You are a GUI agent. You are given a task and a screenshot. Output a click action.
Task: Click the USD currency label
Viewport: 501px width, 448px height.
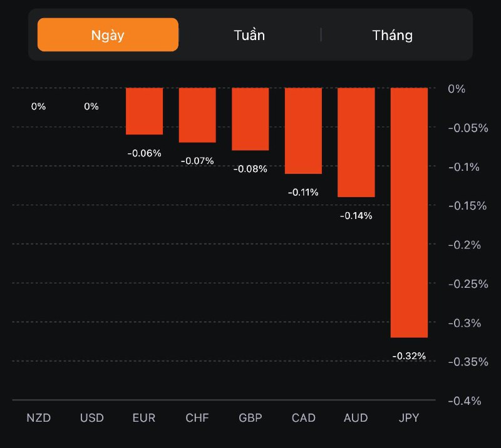(x=91, y=418)
